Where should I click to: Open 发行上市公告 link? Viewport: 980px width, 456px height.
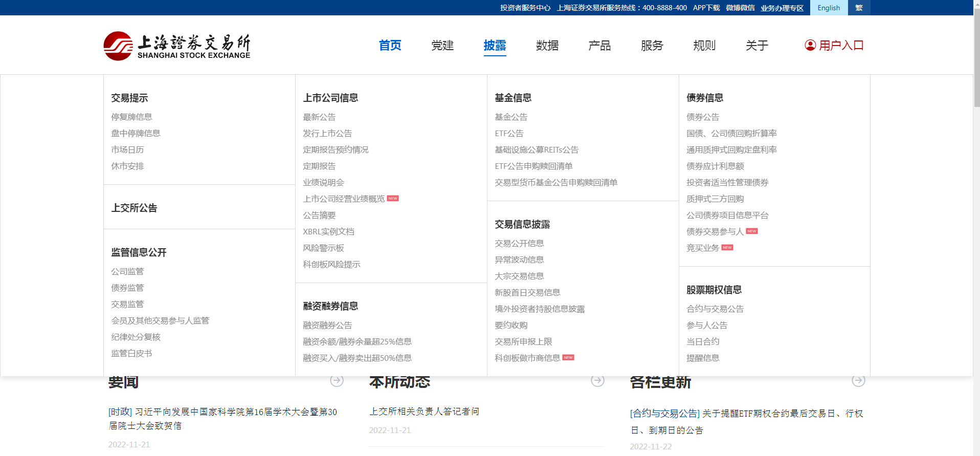[327, 133]
